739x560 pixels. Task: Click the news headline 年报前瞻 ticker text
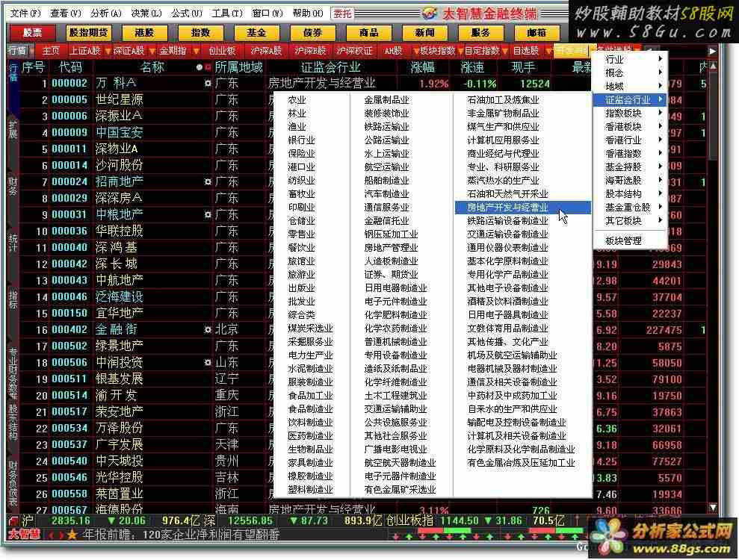coord(182,535)
